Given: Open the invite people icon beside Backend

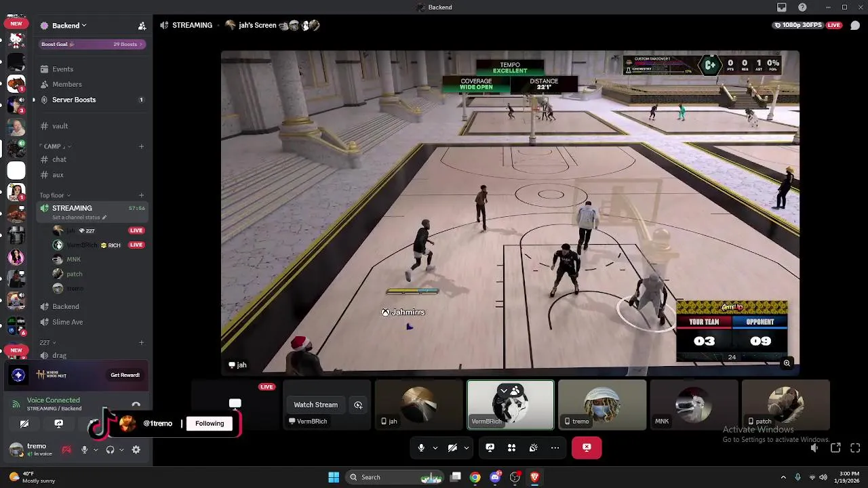Looking at the screenshot, I should pos(142,26).
